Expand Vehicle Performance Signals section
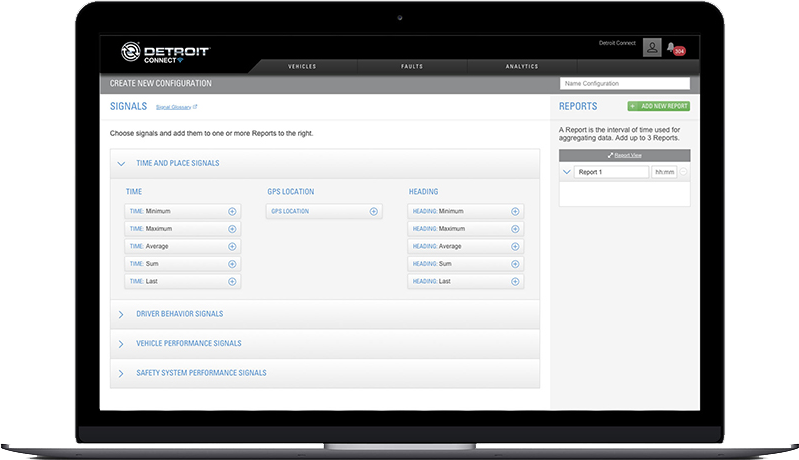 click(122, 343)
